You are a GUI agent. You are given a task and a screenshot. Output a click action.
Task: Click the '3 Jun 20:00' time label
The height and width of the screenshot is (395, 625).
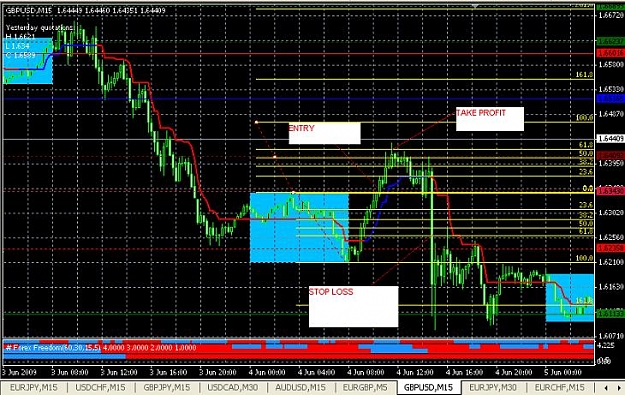pyautogui.click(x=218, y=373)
